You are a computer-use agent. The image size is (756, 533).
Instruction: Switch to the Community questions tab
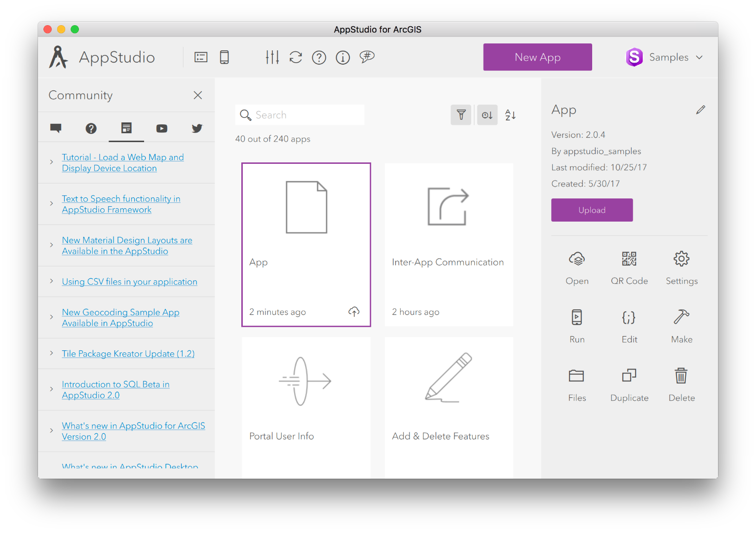coord(91,128)
